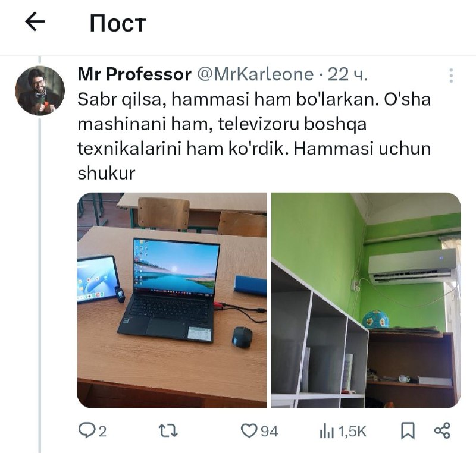The height and width of the screenshot is (453, 476).
Task: Bookmark this post
Action: [x=408, y=430]
